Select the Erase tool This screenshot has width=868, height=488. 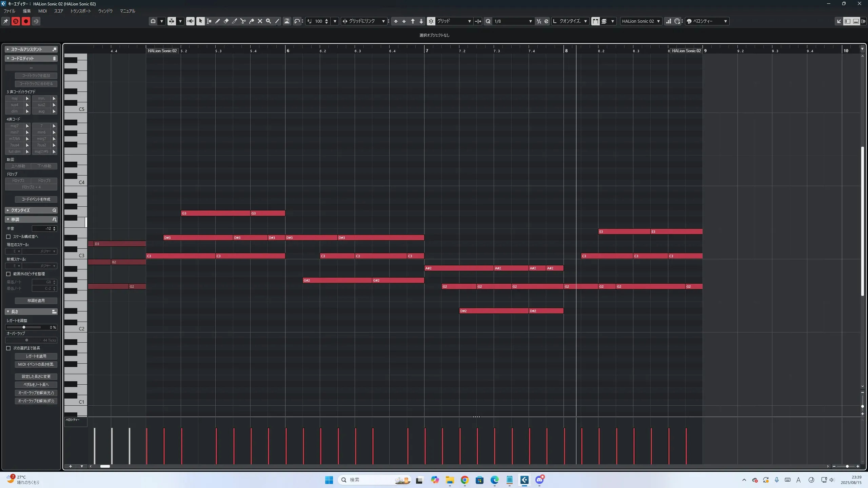pyautogui.click(x=226, y=21)
